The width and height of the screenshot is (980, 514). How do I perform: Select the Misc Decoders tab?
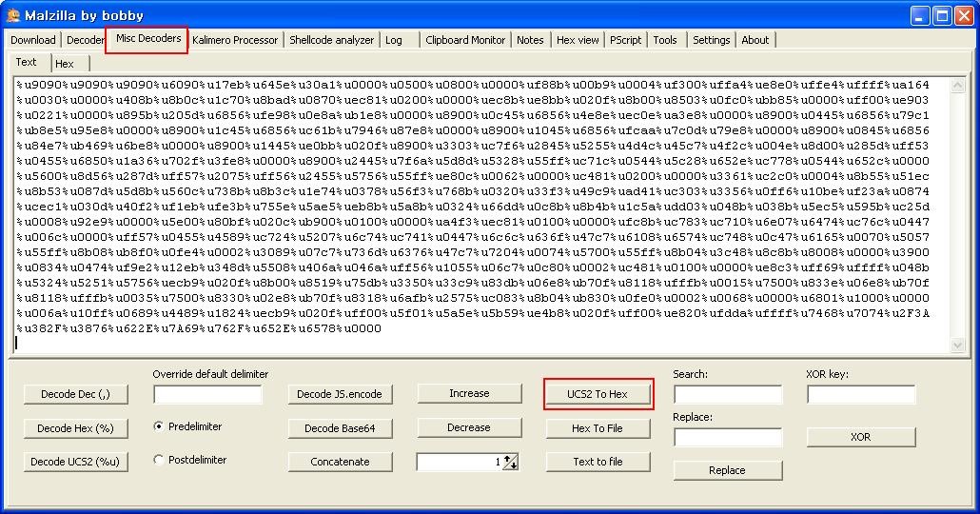pos(148,39)
